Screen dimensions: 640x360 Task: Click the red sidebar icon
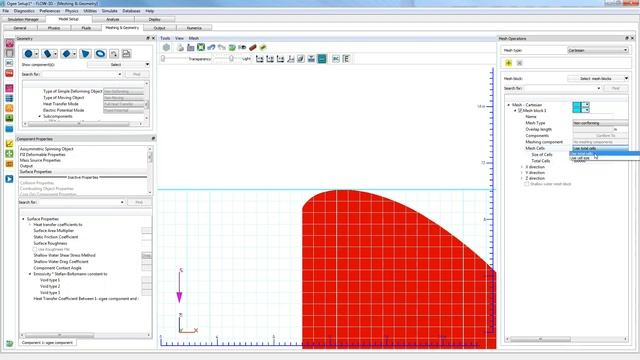pyautogui.click(x=9, y=73)
